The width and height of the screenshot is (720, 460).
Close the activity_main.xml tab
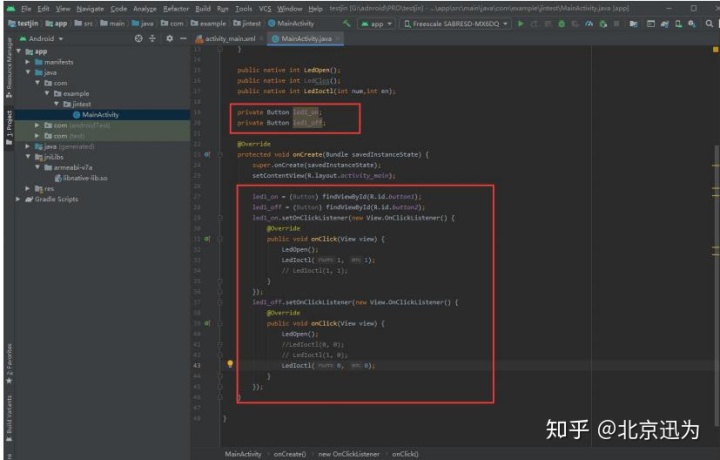coord(261,39)
